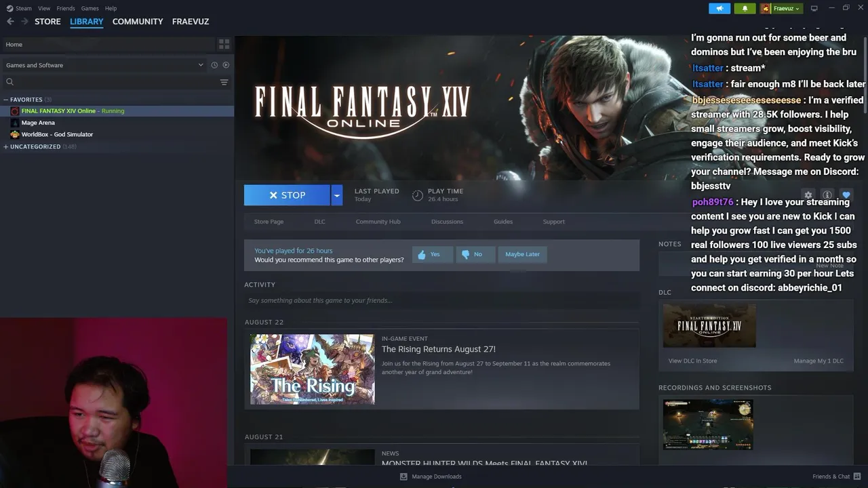Click the thumbs up Yes icon
This screenshot has width=868, height=488.
coord(422,255)
